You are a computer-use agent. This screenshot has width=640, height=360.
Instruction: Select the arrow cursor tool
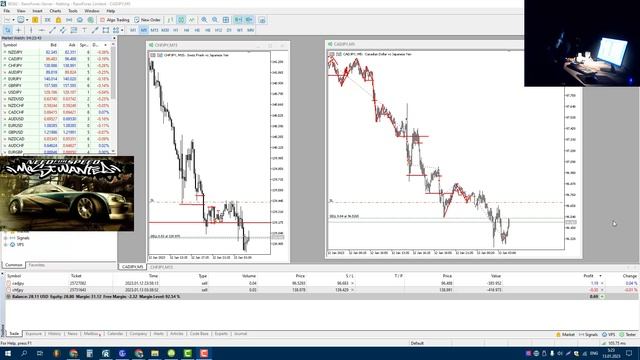[x=8, y=30]
